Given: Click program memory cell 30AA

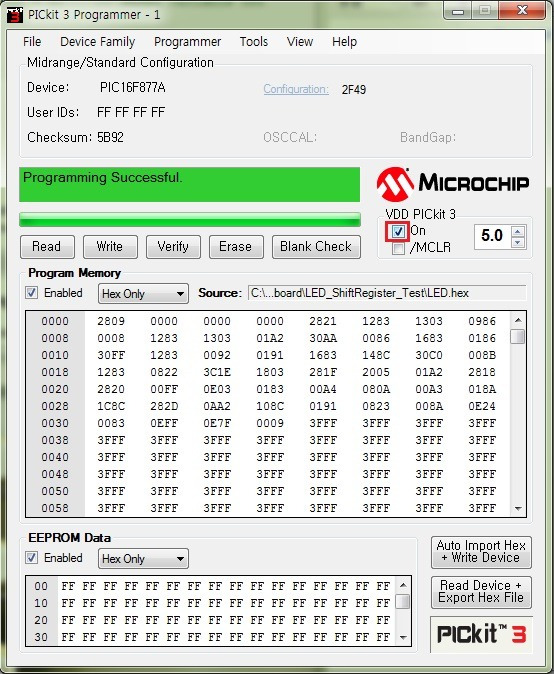Looking at the screenshot, I should tap(323, 338).
